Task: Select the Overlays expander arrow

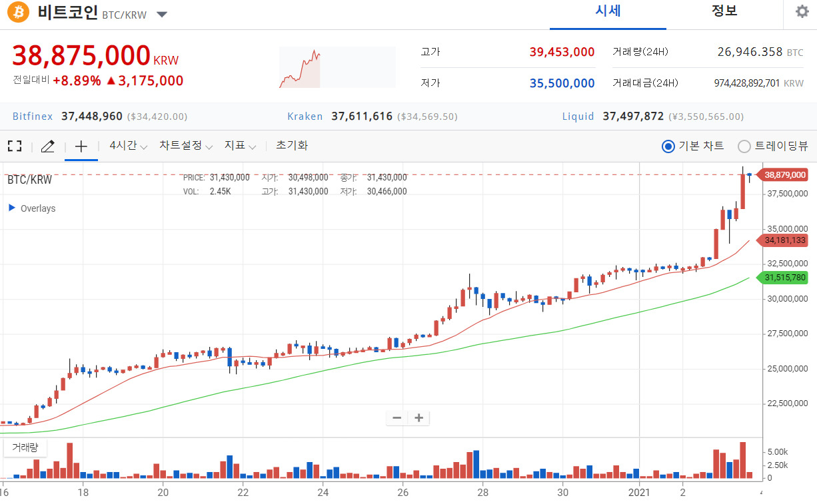Action: (x=11, y=208)
